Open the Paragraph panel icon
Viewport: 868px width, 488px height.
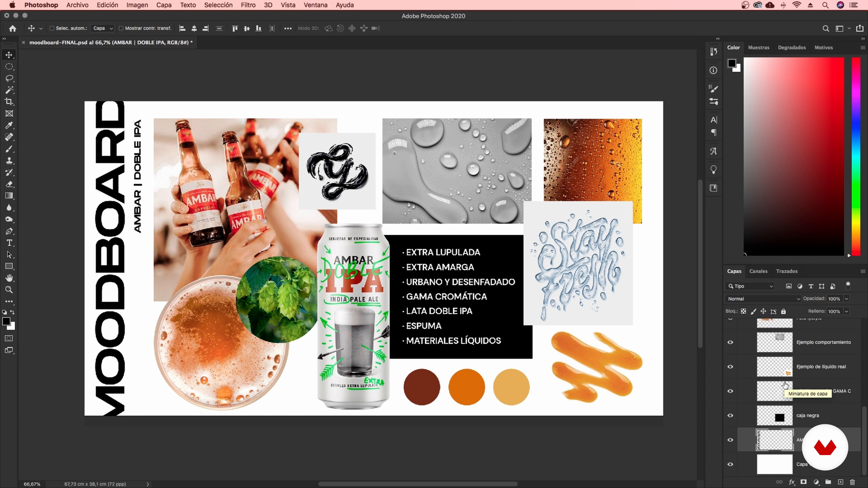tap(713, 133)
